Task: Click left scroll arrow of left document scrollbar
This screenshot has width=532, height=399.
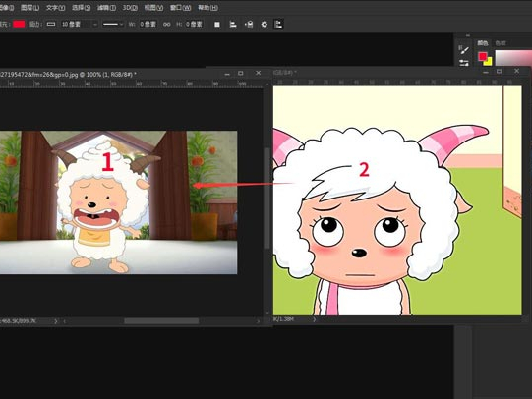Action: (x=65, y=321)
